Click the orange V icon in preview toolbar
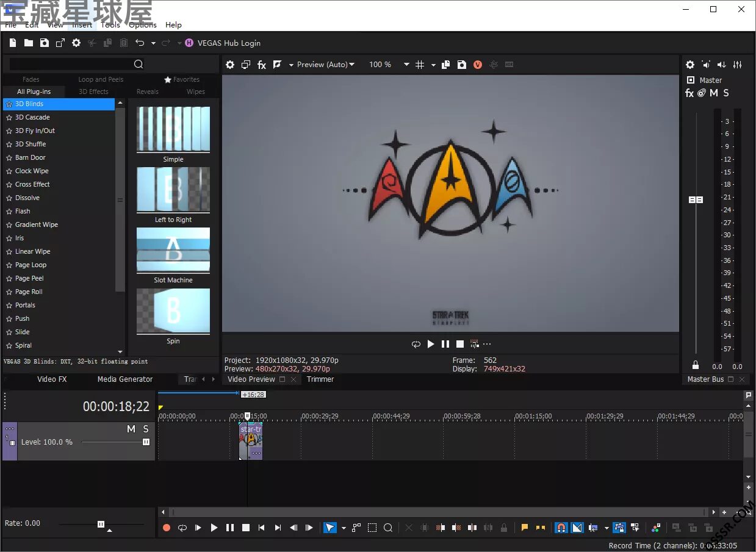This screenshot has height=552, width=756. [478, 65]
